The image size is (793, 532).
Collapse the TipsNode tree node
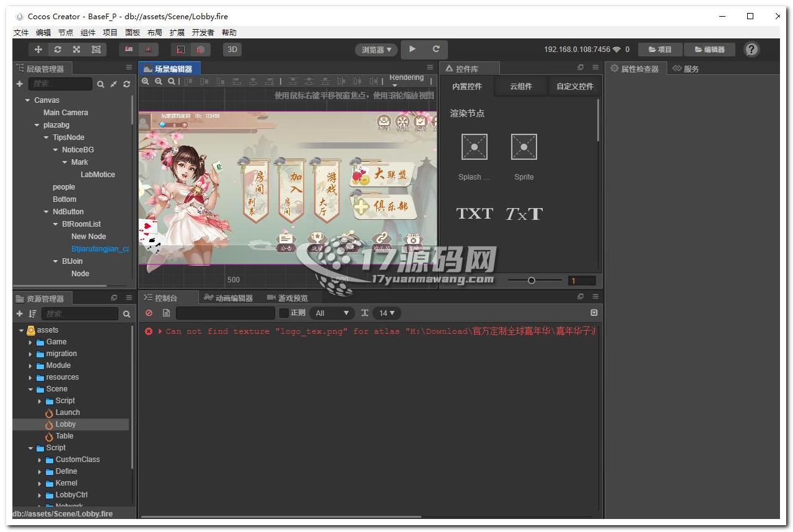[46, 137]
